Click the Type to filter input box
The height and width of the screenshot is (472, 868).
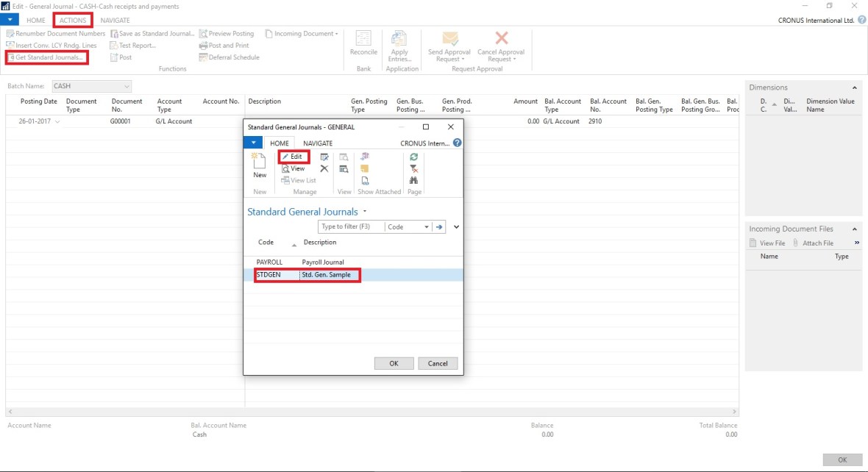pyautogui.click(x=351, y=227)
